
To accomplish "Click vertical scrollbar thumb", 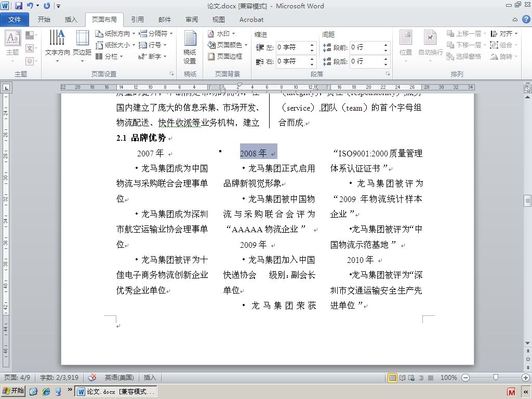I will coord(528,201).
